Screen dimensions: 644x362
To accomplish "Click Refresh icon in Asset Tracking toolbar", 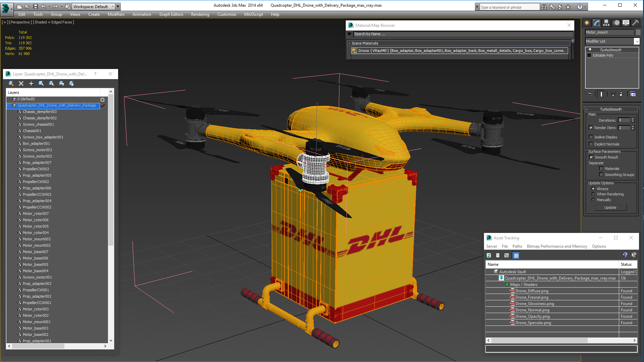I will tap(489, 255).
